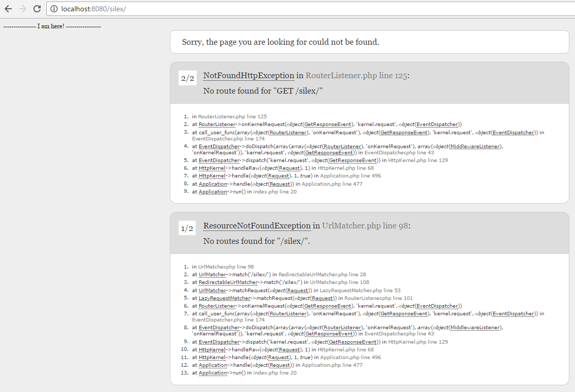The width and height of the screenshot is (575, 392).
Task: Click 'RedirectableUrlMatcher' class name in trace
Action: pyautogui.click(x=229, y=282)
